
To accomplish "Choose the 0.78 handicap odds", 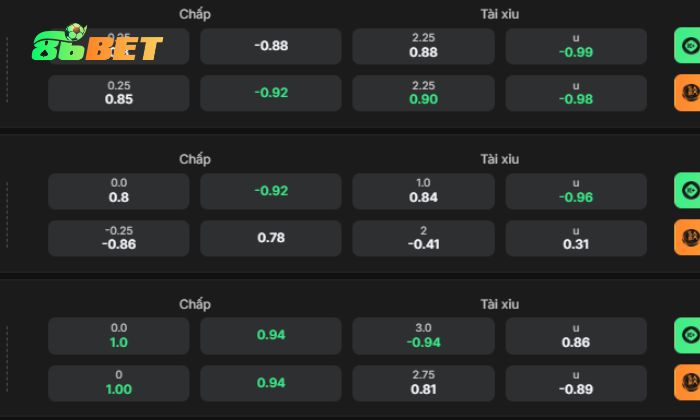I will click(271, 238).
